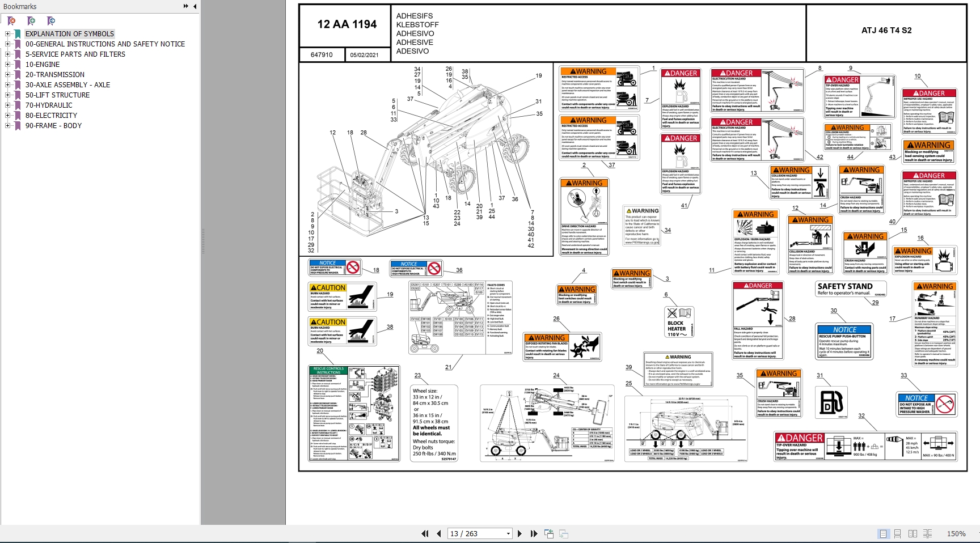Click the fuel pump symbol decal 31
The height and width of the screenshot is (543, 980).
831,402
